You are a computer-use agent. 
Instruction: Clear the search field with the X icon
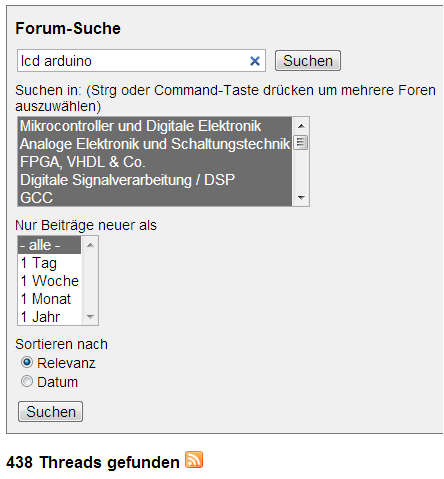coord(255,61)
